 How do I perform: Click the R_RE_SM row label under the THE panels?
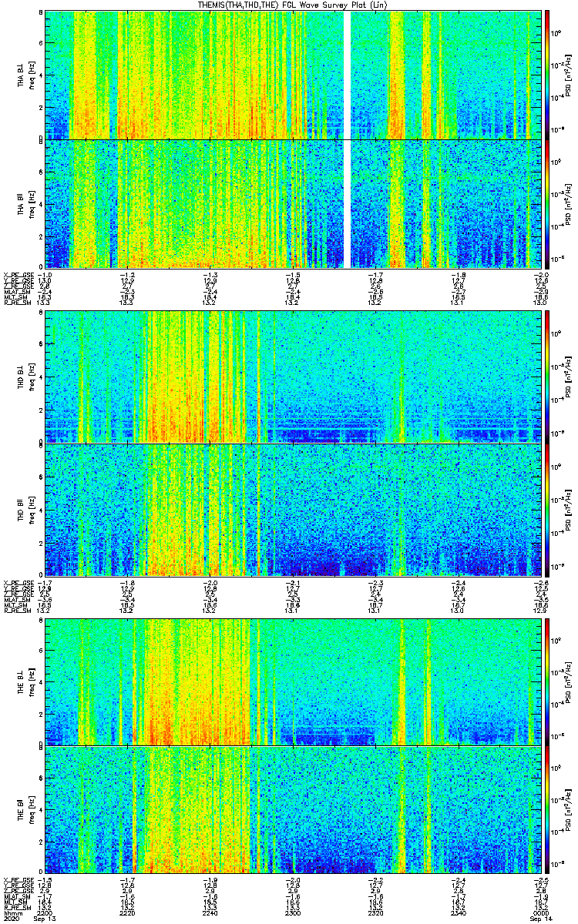click(18, 907)
